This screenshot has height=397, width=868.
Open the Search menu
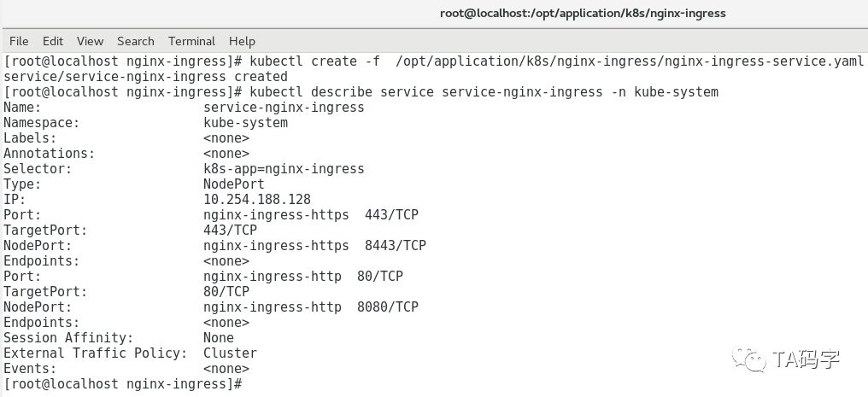(136, 41)
